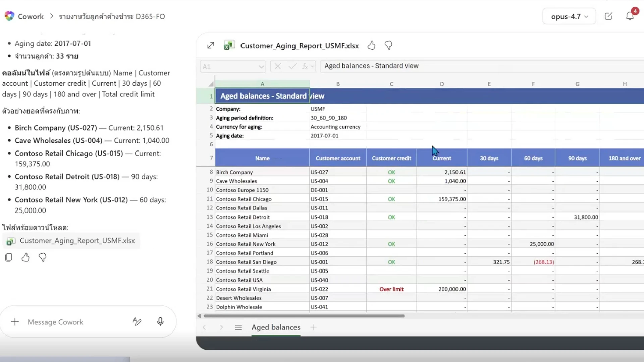Select the Over limit credit cell

(391, 289)
